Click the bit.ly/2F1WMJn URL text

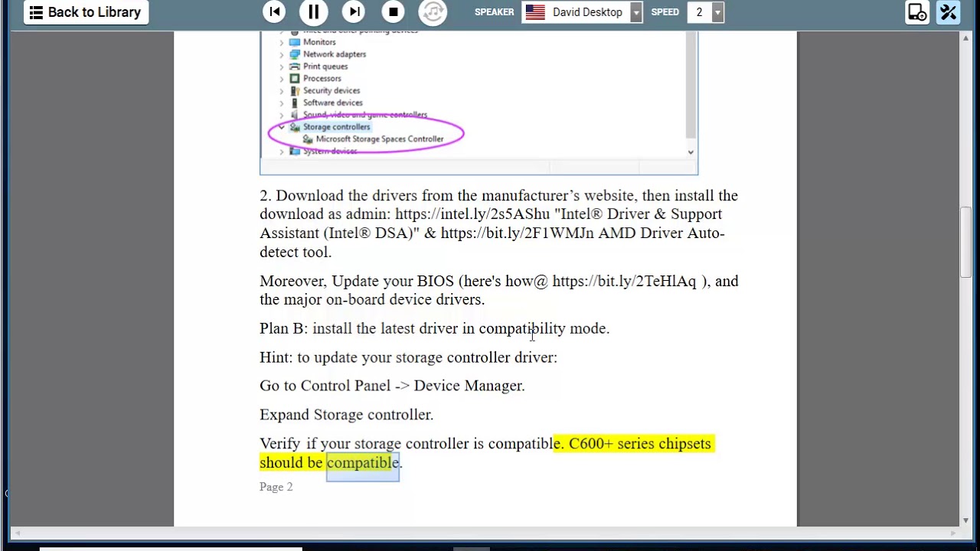517,233
